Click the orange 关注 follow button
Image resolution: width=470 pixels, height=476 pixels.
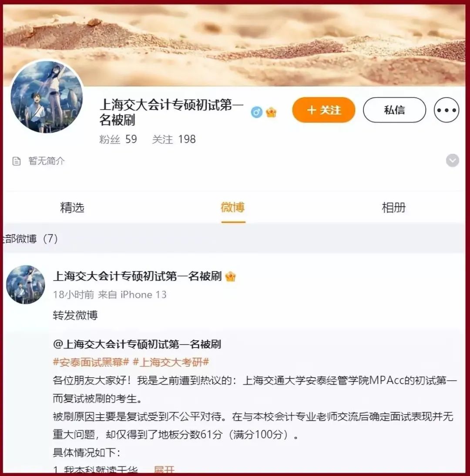(x=324, y=110)
